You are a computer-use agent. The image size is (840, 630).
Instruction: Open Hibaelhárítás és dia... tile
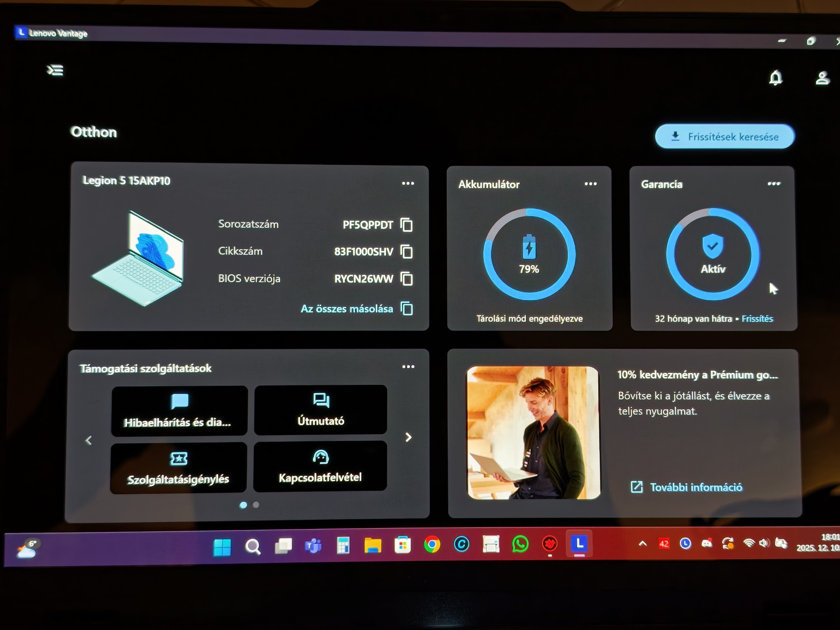tap(179, 410)
